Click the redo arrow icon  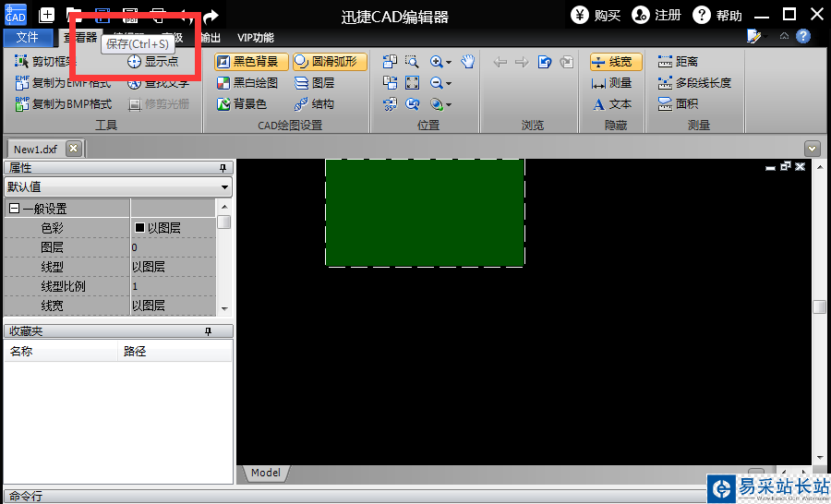211,16
